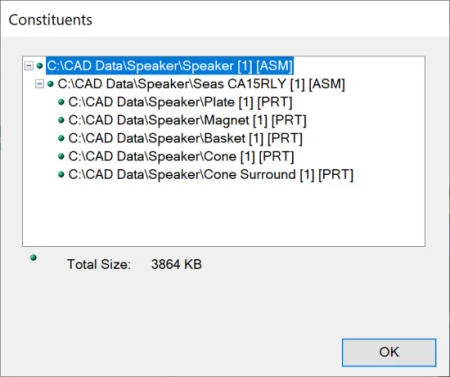
Task: Click the green dot next to Magnet
Action: tap(61, 120)
